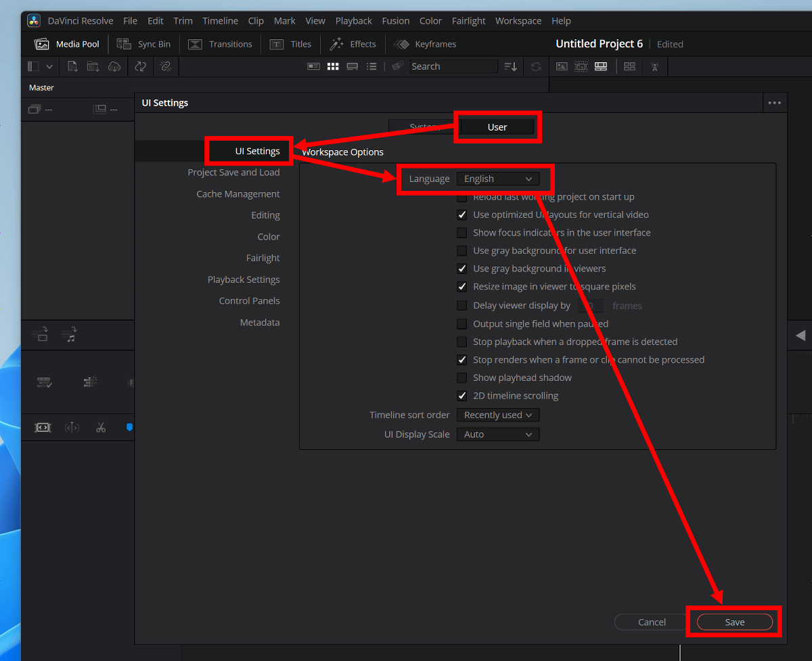Open the Language dropdown
This screenshot has height=661, width=812.
coord(498,179)
